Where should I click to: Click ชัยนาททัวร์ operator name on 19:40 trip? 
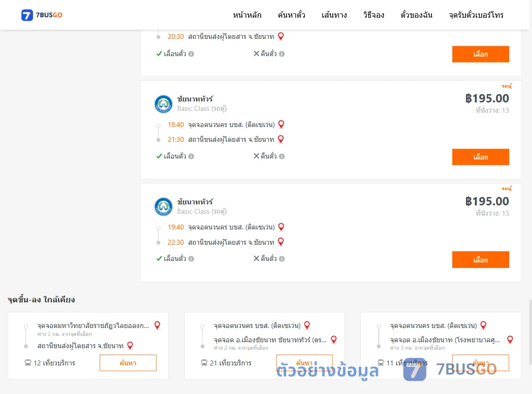pos(195,201)
